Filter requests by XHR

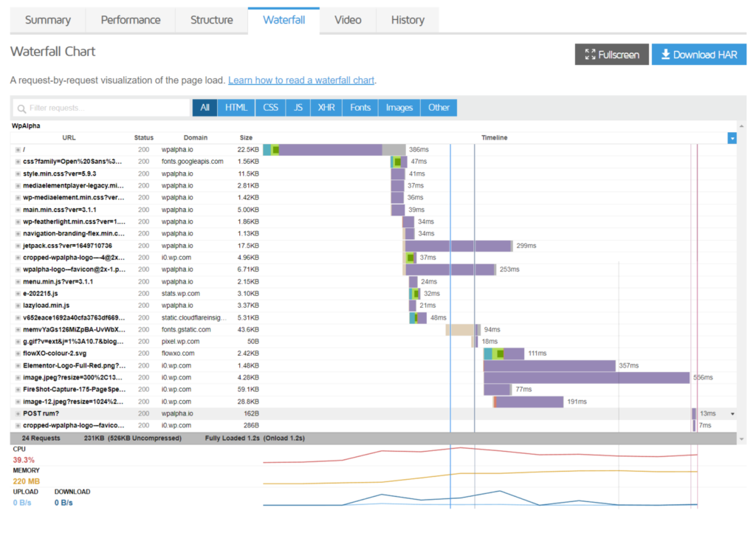coord(326,108)
